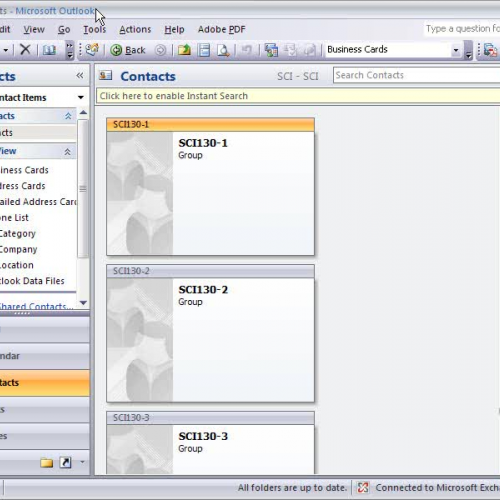Viewport: 500px width, 500px height.
Task: Click in the Search Contacts field
Action: click(417, 75)
